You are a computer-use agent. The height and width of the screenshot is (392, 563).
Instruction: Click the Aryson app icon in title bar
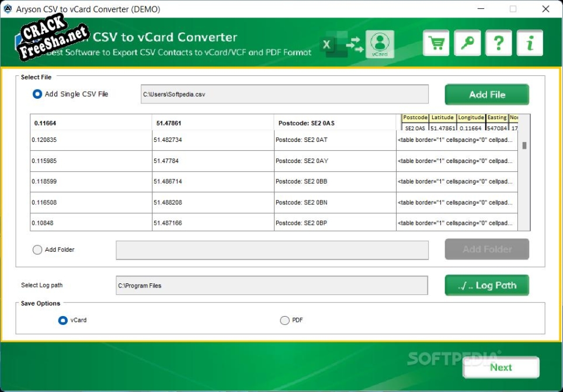click(8, 9)
